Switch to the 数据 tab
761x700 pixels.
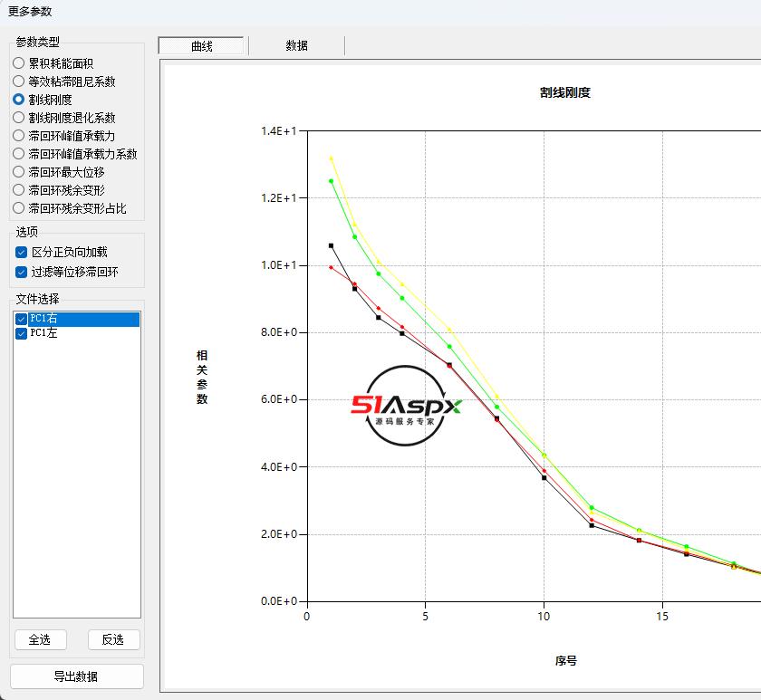[x=296, y=45]
